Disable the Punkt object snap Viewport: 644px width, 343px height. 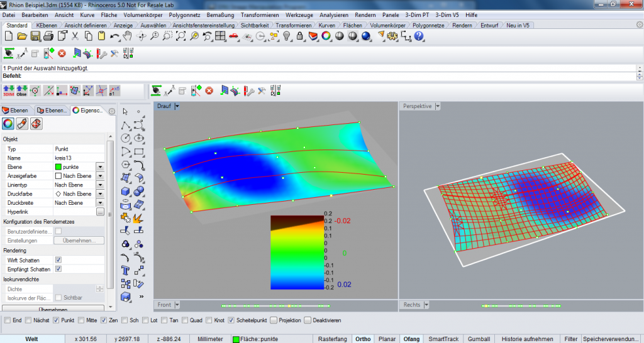click(x=56, y=320)
